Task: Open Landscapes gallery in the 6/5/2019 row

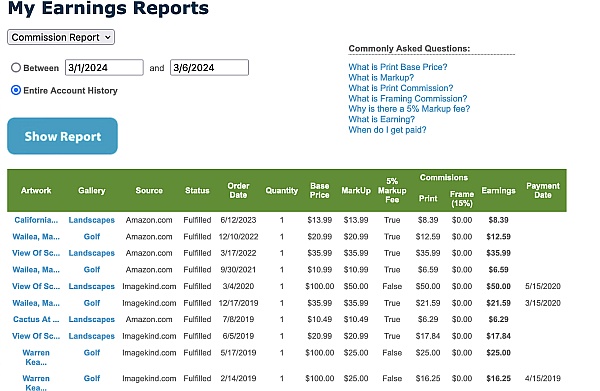Action: click(91, 336)
